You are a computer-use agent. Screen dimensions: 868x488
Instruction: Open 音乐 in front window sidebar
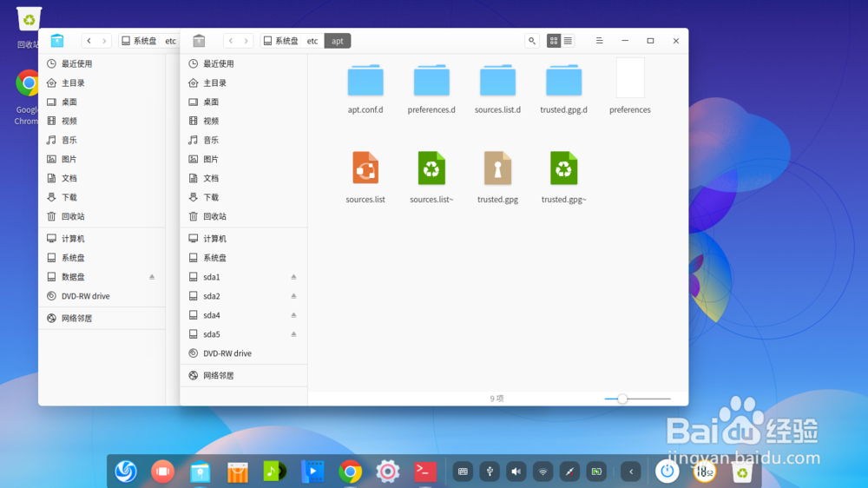click(244, 140)
